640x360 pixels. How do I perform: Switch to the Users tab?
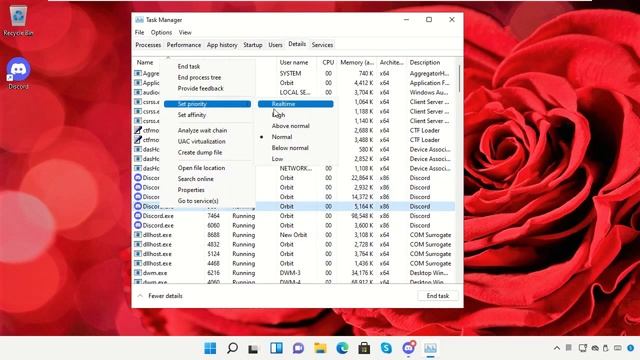coord(275,45)
